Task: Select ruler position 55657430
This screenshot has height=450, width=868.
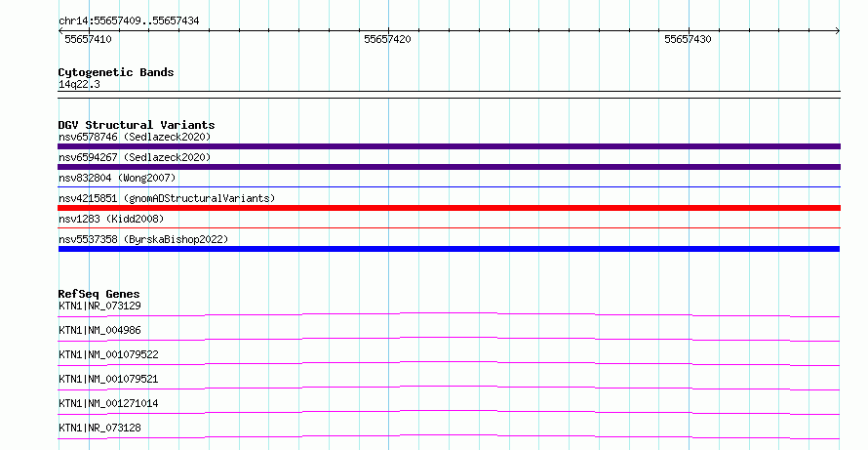Action: click(x=688, y=39)
